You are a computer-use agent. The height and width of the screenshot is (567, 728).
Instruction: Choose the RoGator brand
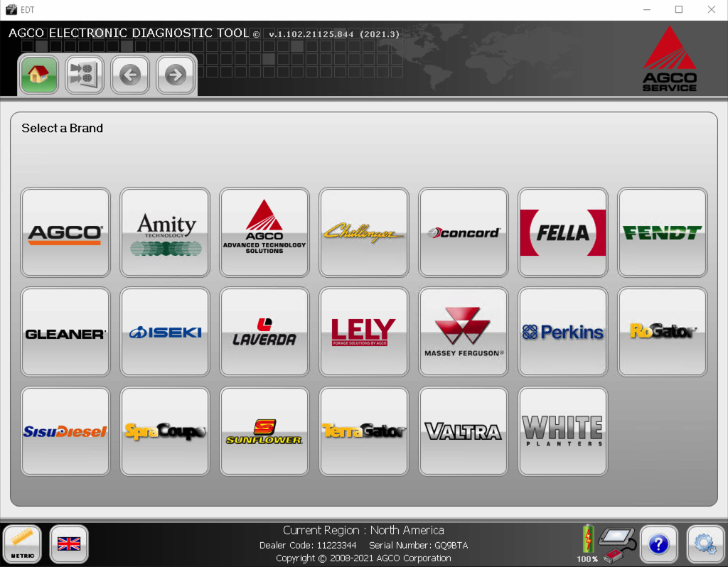click(662, 332)
